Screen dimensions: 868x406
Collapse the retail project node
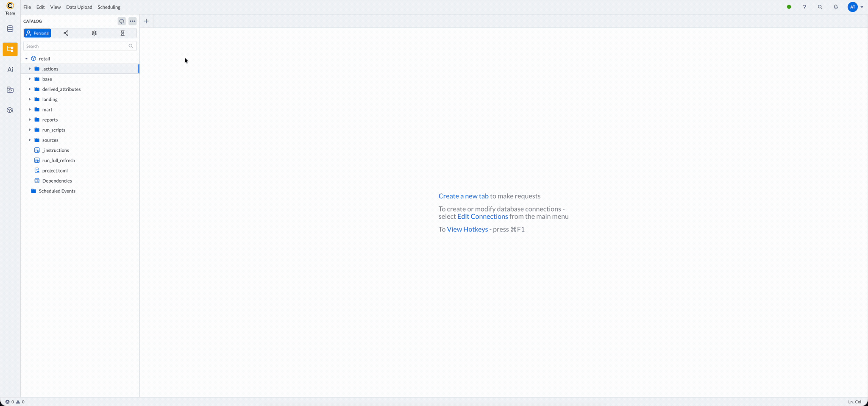coord(26,58)
